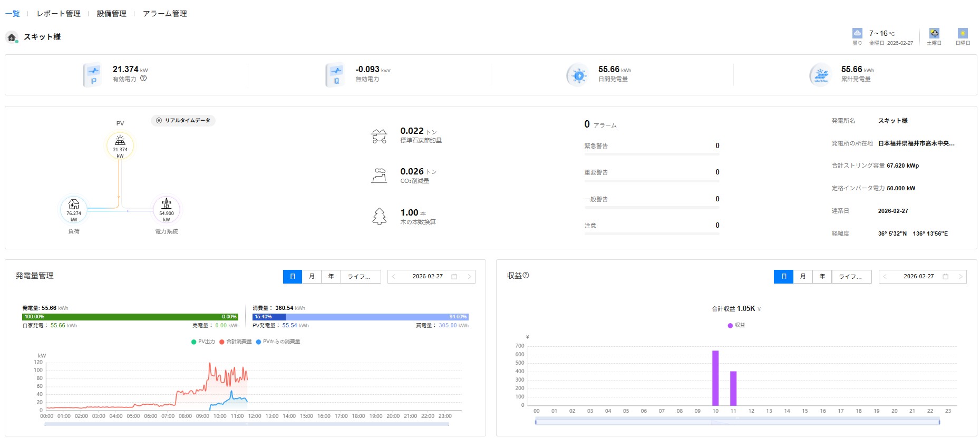Go to previous day in 収益 panel
The width and height of the screenshot is (980, 438).
click(x=885, y=277)
